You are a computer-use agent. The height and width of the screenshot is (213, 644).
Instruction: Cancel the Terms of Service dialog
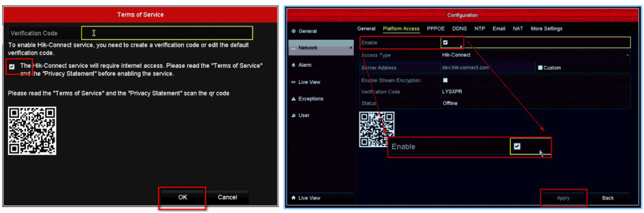point(227,197)
